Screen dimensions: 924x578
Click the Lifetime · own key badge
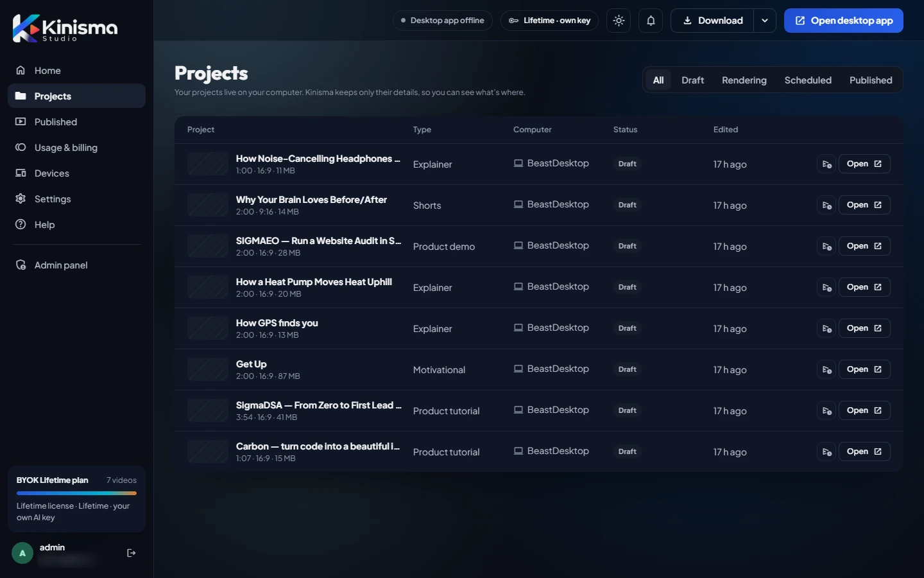pos(550,21)
